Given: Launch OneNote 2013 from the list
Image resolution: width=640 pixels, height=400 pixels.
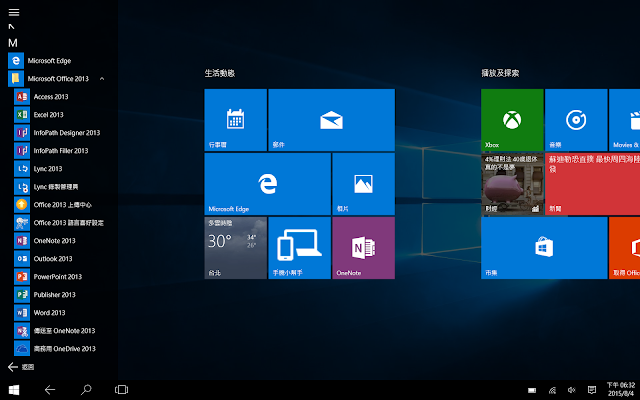Looking at the screenshot, I should (x=61, y=240).
